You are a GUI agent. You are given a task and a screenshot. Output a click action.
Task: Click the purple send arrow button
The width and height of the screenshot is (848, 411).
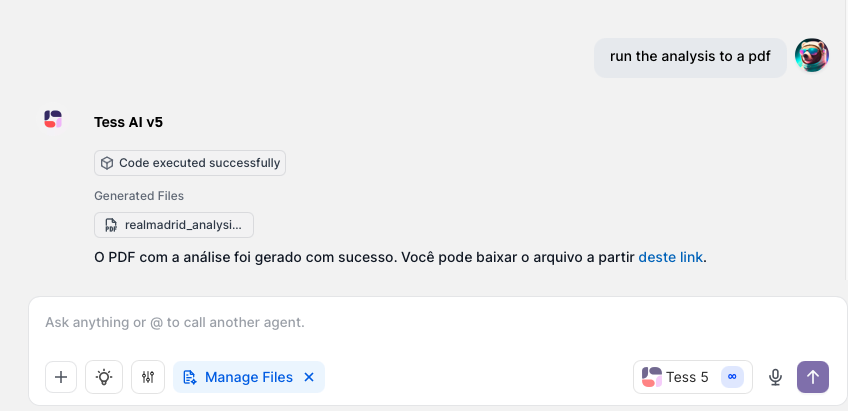813,377
